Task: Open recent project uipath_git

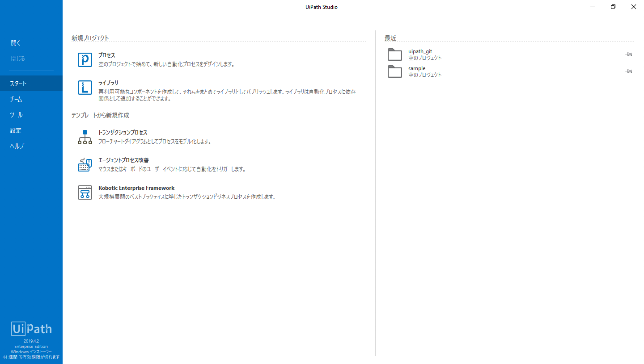Action: [x=420, y=52]
